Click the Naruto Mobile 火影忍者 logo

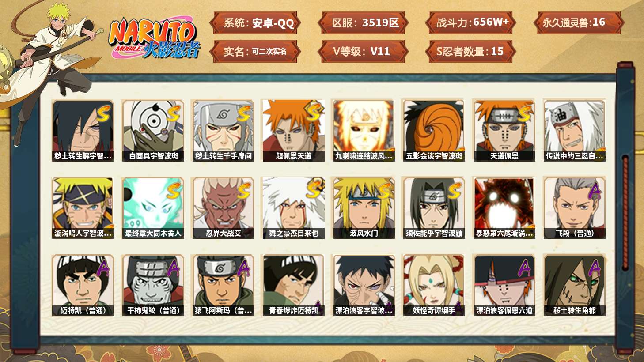click(155, 38)
